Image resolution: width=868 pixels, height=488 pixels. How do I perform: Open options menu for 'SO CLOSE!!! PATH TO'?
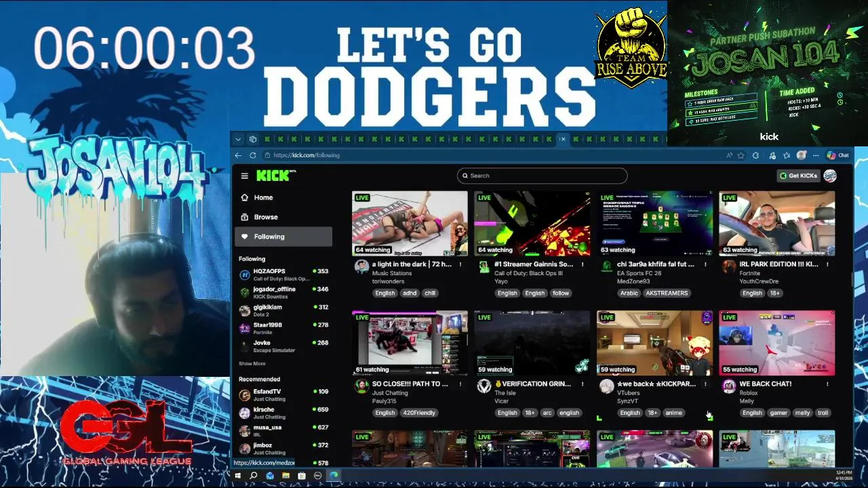point(460,384)
